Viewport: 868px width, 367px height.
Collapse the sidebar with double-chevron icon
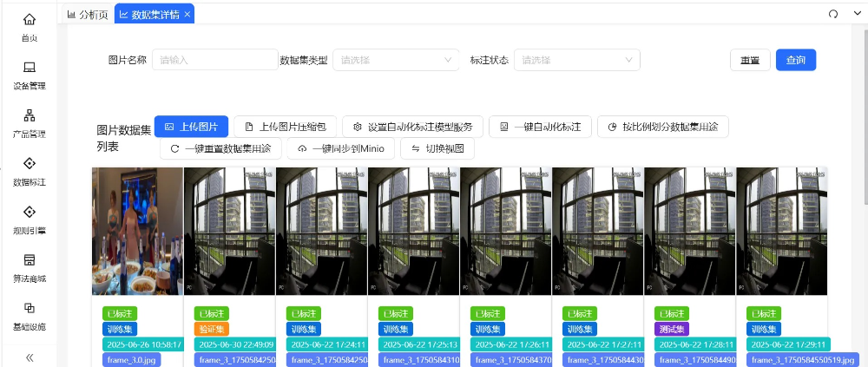30,357
